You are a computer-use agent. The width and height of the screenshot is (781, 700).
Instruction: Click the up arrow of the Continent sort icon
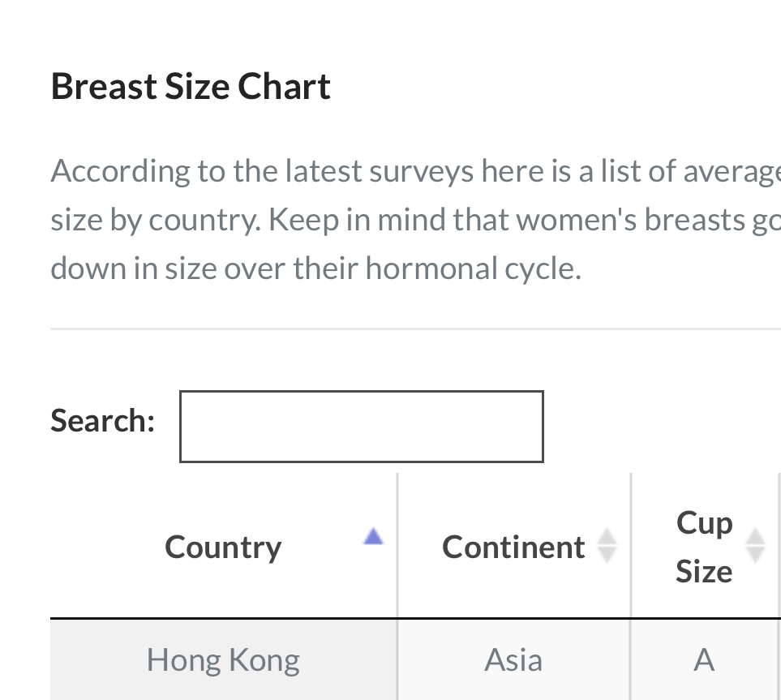click(607, 537)
